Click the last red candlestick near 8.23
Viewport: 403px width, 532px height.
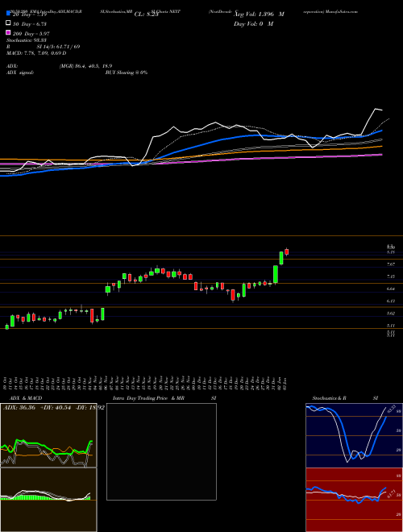tap(287, 251)
